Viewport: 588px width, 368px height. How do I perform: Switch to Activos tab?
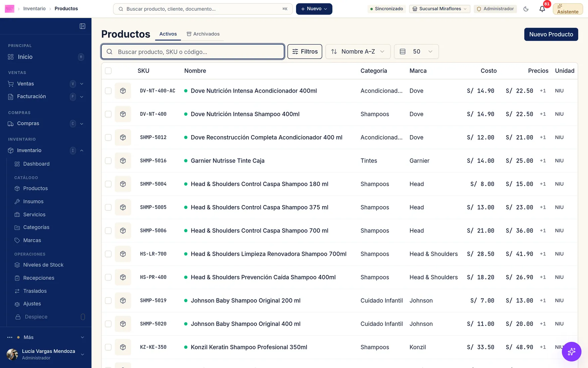point(168,34)
